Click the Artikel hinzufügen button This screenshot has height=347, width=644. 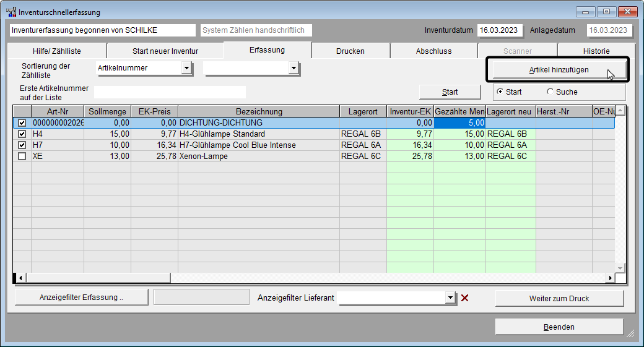[x=559, y=70]
